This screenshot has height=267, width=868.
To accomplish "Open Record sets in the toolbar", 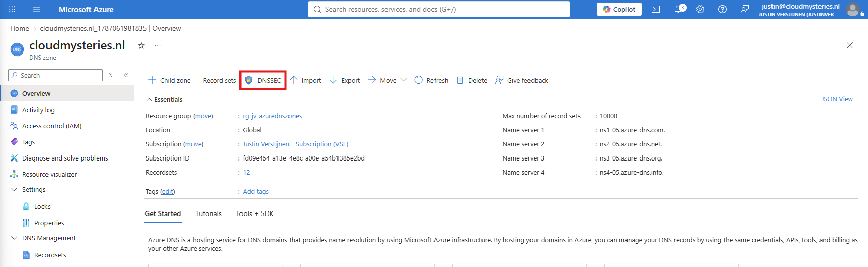I will 219,80.
